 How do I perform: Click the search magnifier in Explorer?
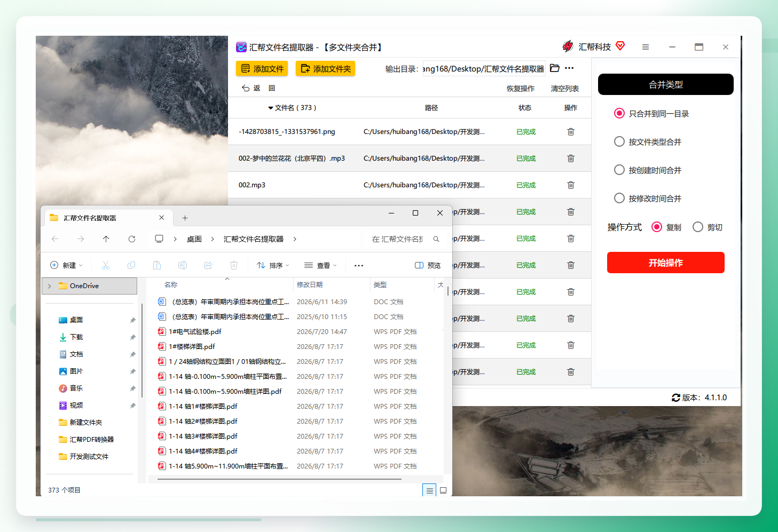coord(436,239)
